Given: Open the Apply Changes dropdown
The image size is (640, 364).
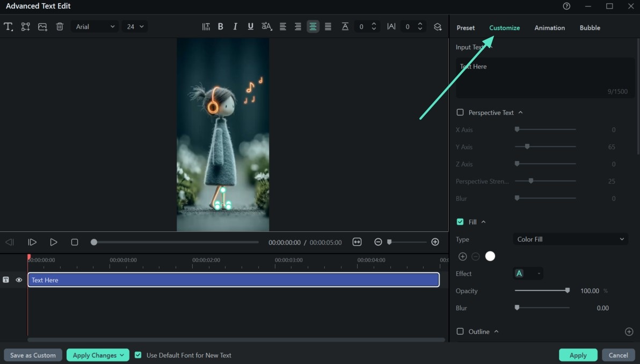Looking at the screenshot, I should (x=98, y=355).
